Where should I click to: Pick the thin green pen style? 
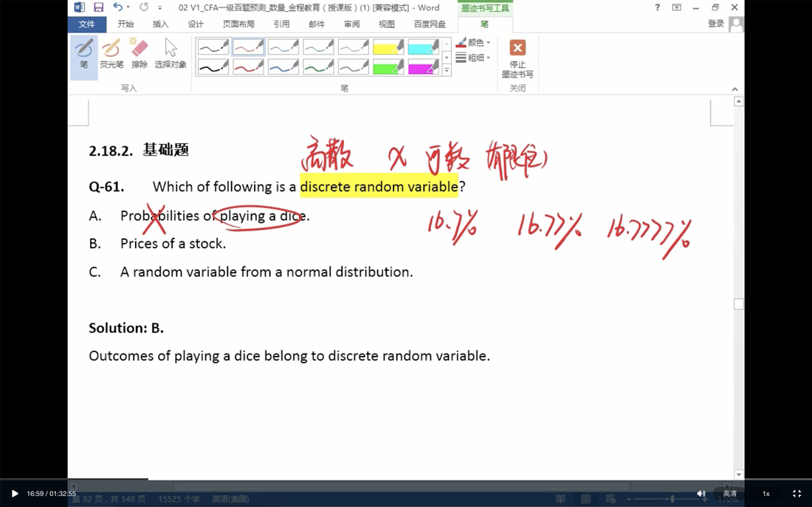(318, 47)
